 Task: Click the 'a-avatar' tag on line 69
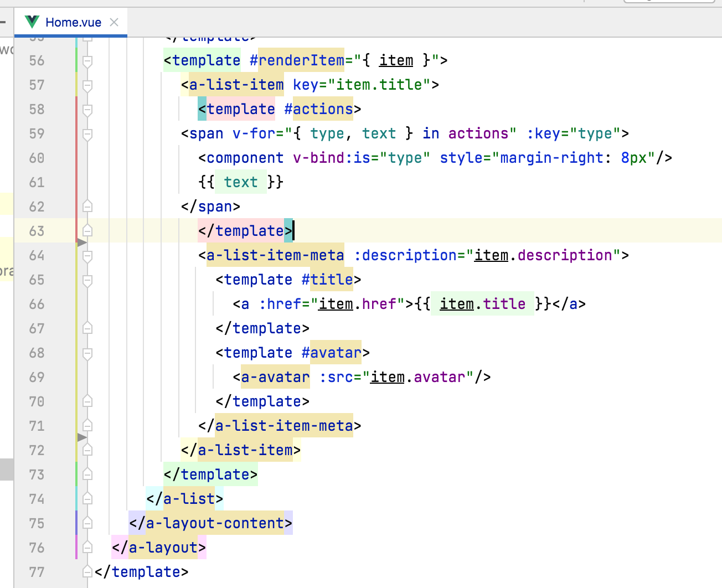(x=275, y=377)
